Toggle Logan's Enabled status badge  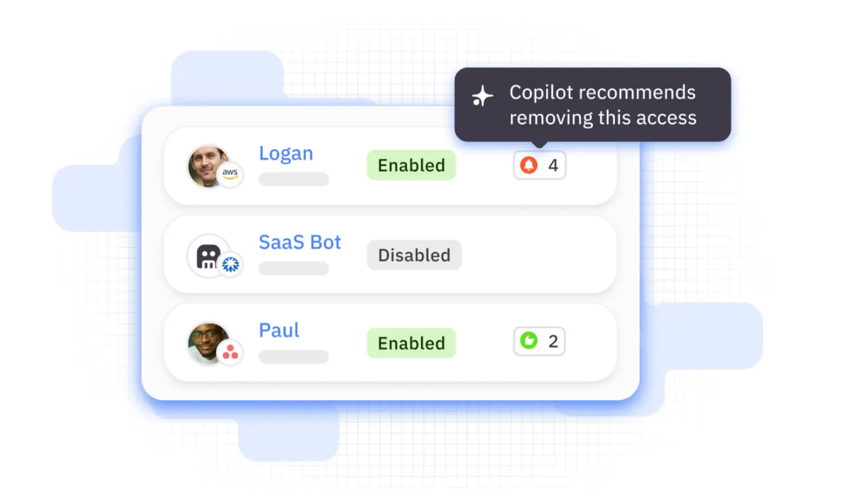[411, 165]
